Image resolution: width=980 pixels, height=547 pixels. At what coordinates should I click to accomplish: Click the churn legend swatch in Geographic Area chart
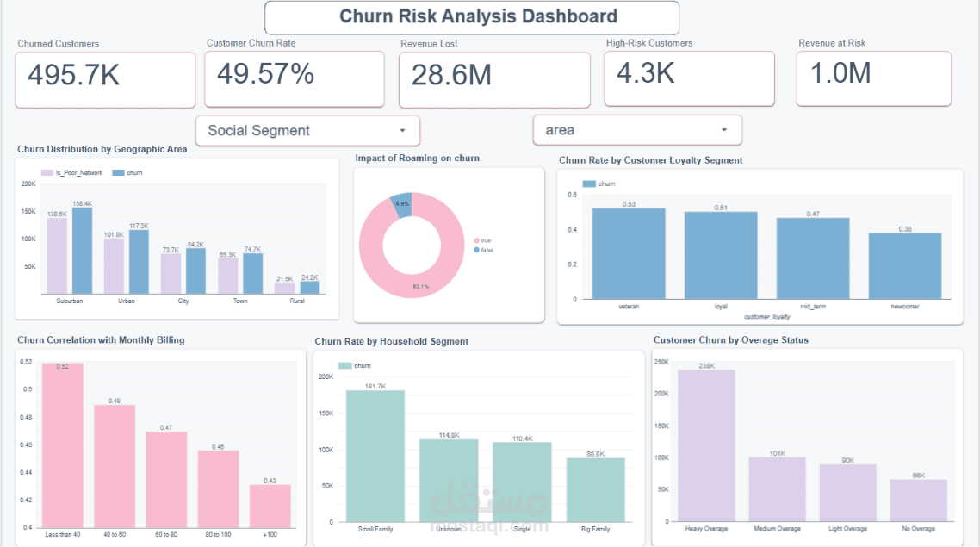pos(118,172)
